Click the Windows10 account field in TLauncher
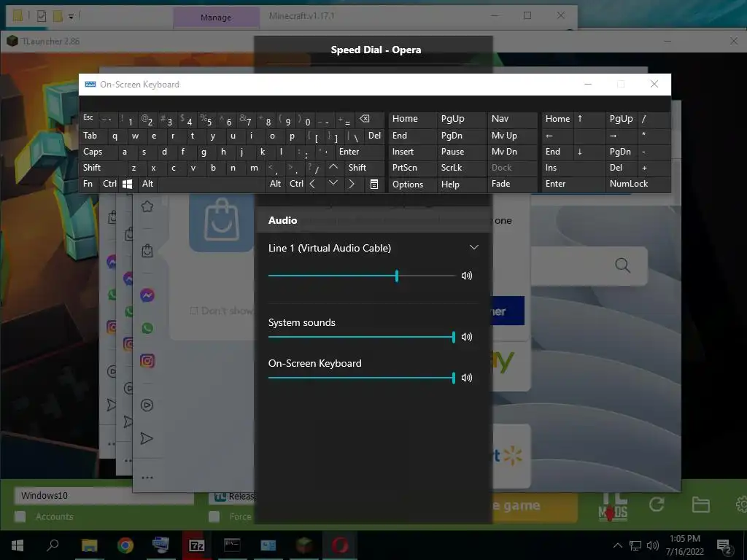Screen dimensions: 747x560 click(104, 496)
